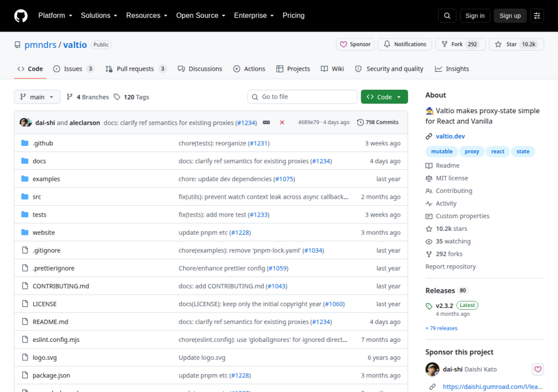Open the valtio.dev website link
The height and width of the screenshot is (392, 558).
point(450,136)
